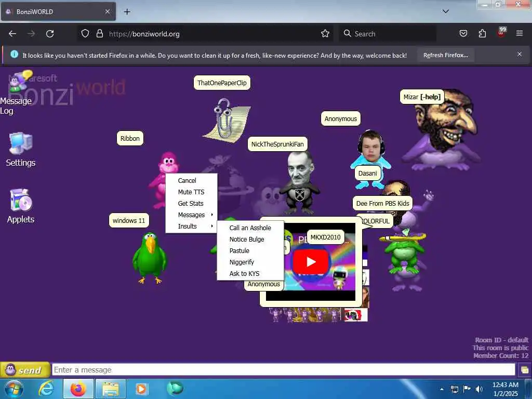Click the Dasani name tag
Viewport: 532px width, 399px height.
point(367,174)
